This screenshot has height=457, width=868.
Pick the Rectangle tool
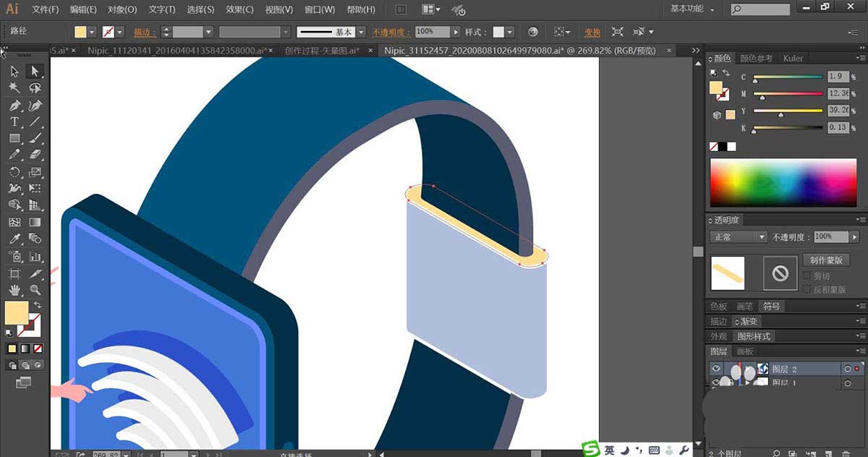[14, 139]
